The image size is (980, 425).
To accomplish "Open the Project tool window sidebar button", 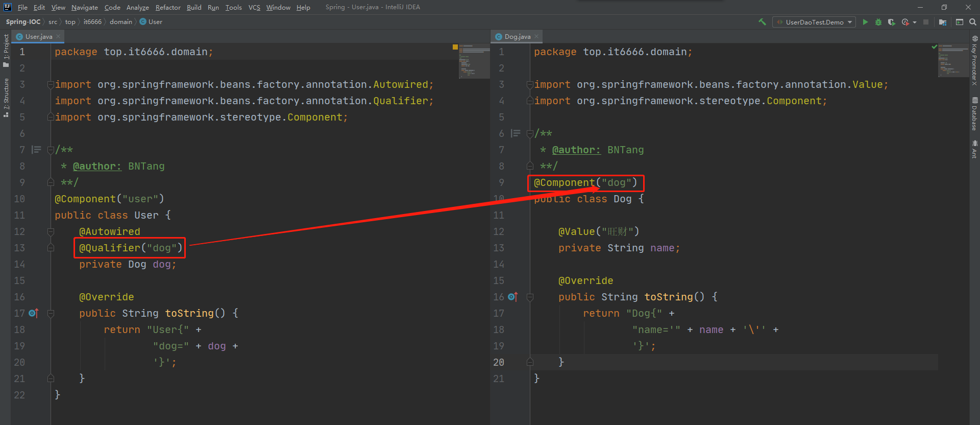I will click(x=6, y=50).
